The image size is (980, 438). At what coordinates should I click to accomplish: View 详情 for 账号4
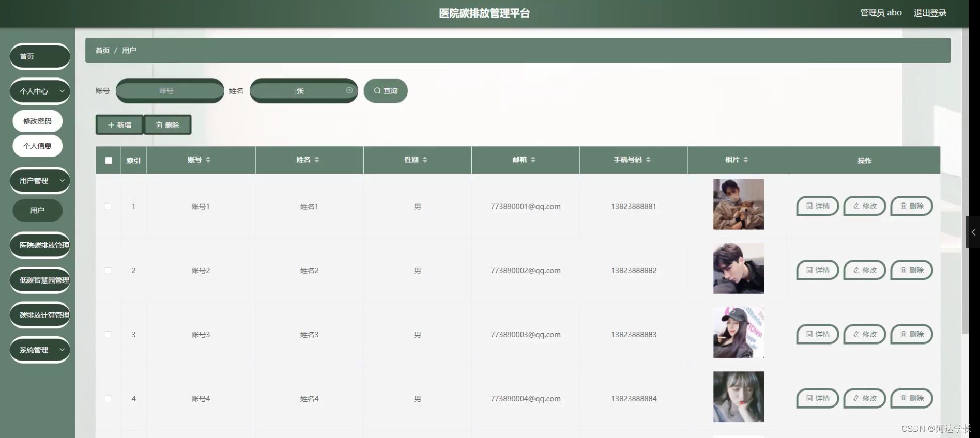pos(818,398)
